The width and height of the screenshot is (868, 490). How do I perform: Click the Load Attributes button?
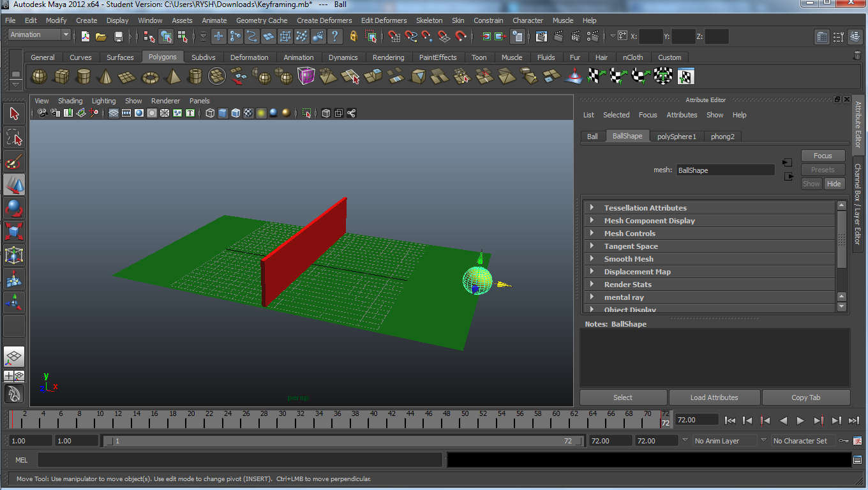tap(714, 397)
